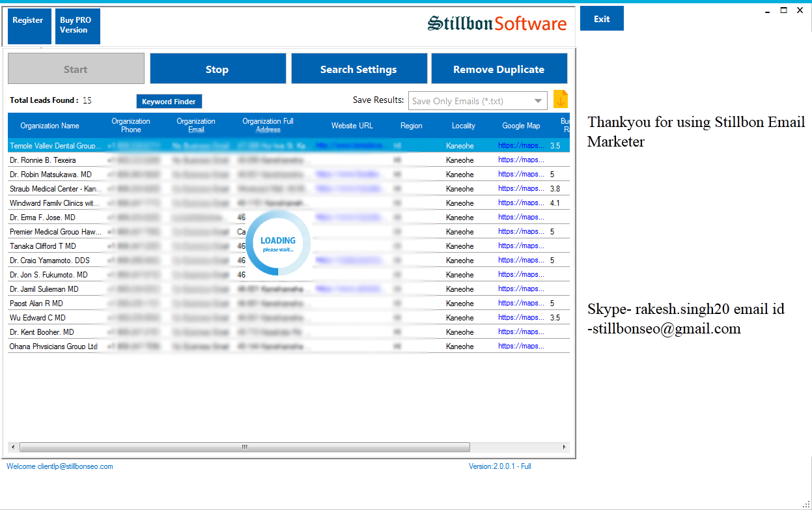
Task: Click the Region column header
Action: 412,126
